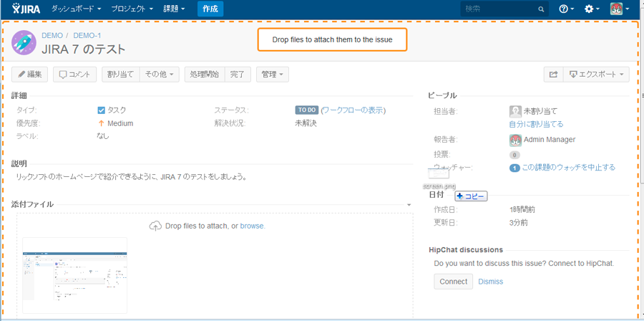644x321 pixels.
Task: Click the コメント comment button
Action: coord(74,75)
